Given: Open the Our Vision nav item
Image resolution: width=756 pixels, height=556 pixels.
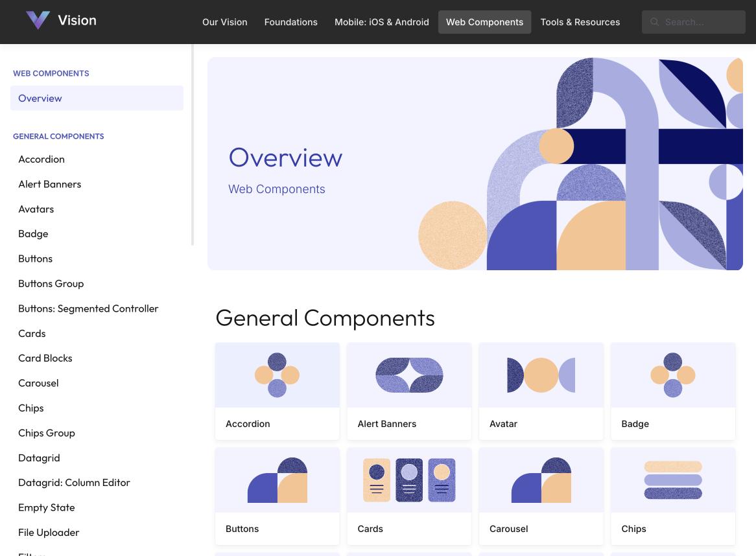Looking at the screenshot, I should pos(224,22).
